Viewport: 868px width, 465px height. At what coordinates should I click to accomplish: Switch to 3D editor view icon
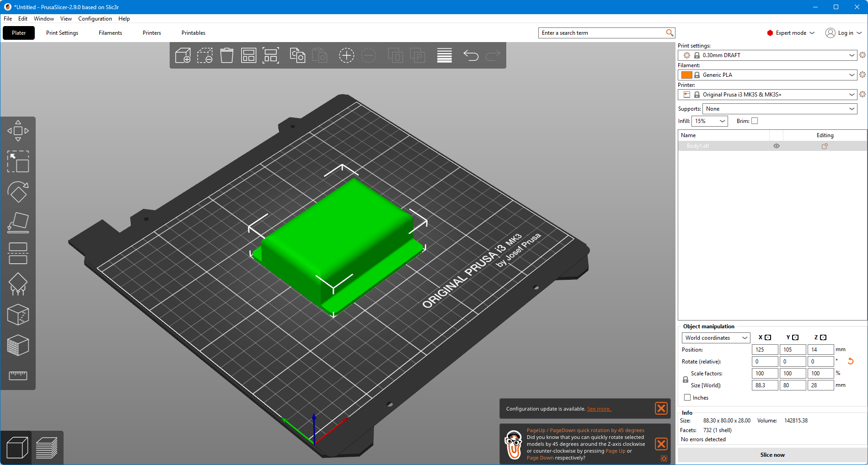click(x=17, y=448)
